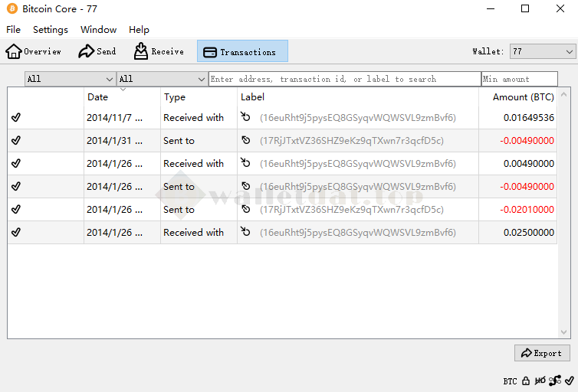Expand the transaction type filter dropdown
This screenshot has height=392, width=578.
point(162,79)
